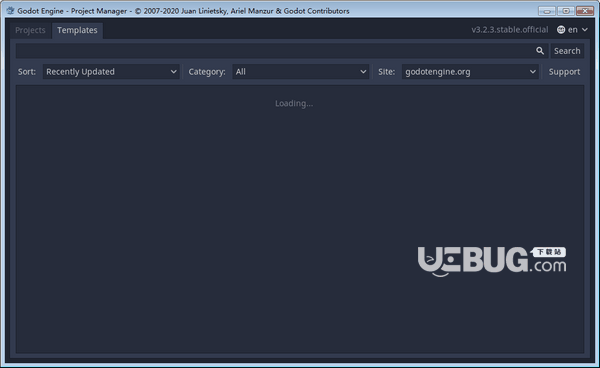Focus the asset library search input

(282, 51)
